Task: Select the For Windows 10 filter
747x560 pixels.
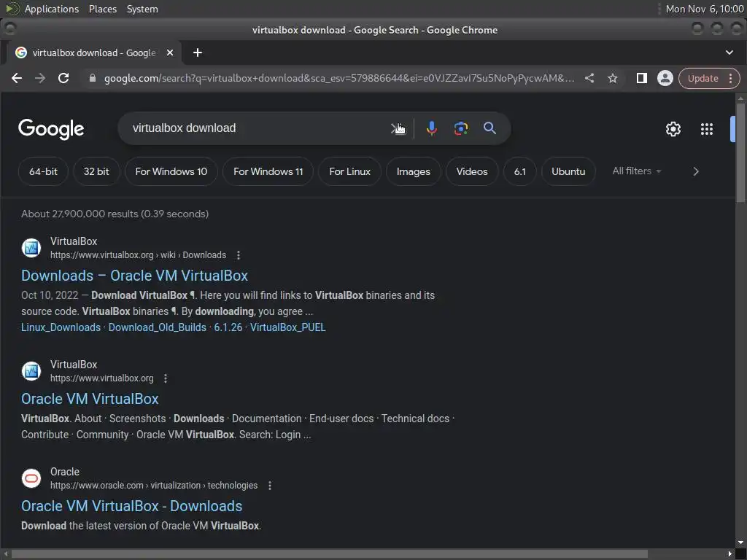Action: click(x=171, y=171)
